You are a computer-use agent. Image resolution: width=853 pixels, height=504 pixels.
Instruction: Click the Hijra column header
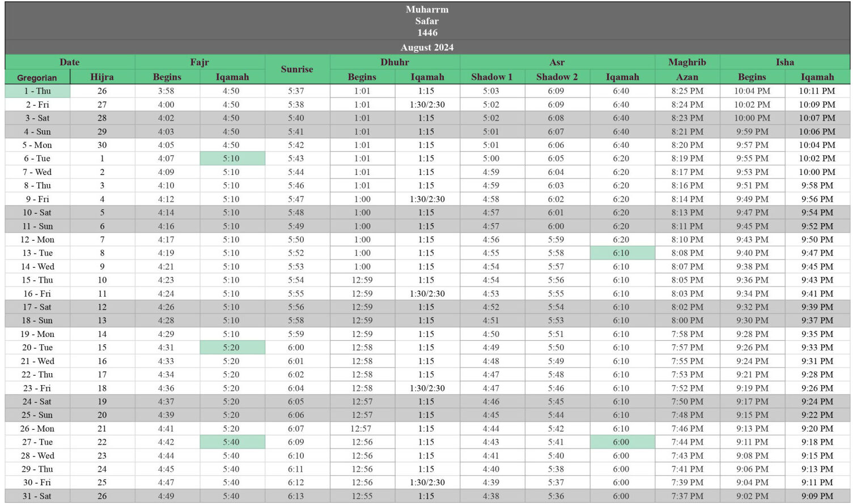point(102,77)
